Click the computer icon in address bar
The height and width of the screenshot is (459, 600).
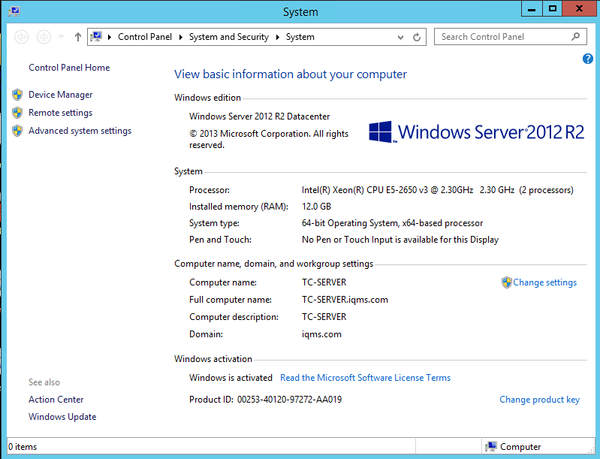coord(97,37)
